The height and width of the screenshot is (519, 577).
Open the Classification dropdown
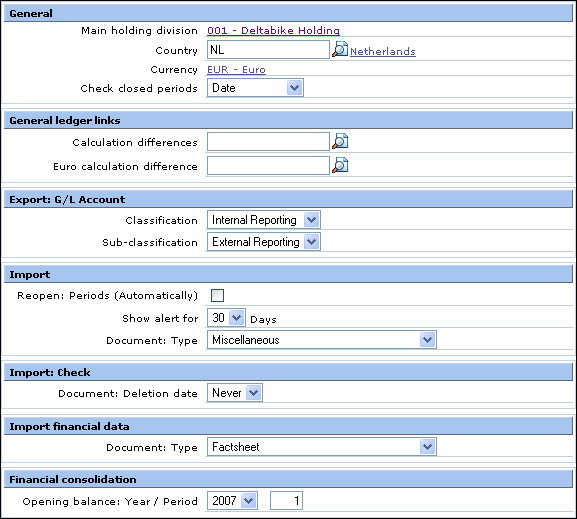(264, 220)
